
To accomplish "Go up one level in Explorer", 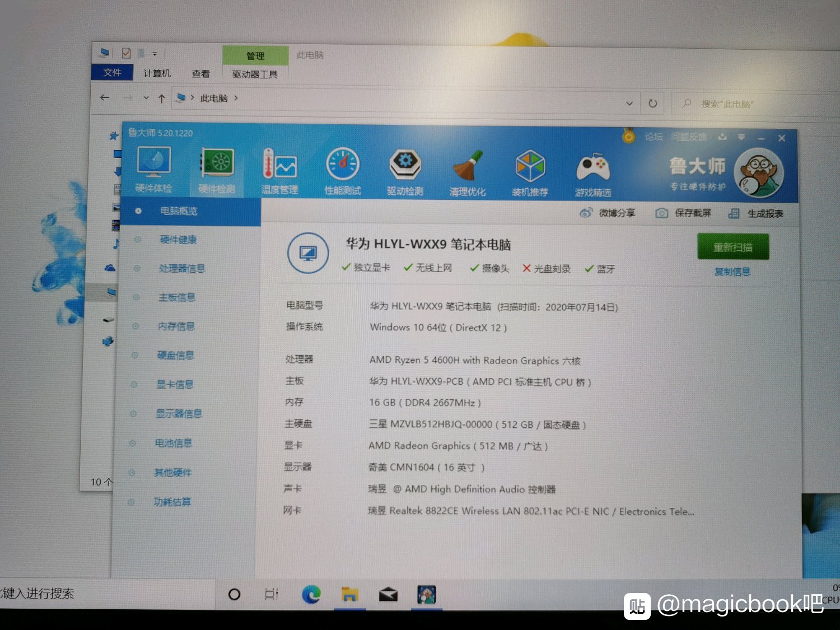I will pos(162,99).
